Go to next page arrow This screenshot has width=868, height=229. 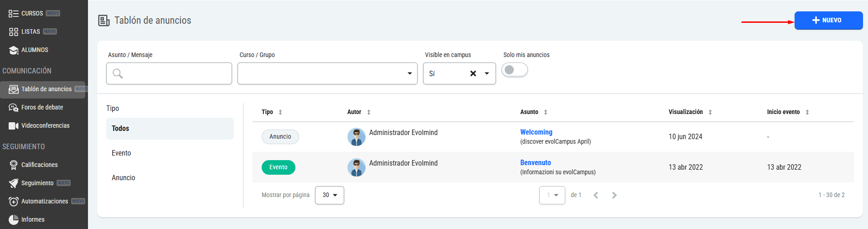614,195
